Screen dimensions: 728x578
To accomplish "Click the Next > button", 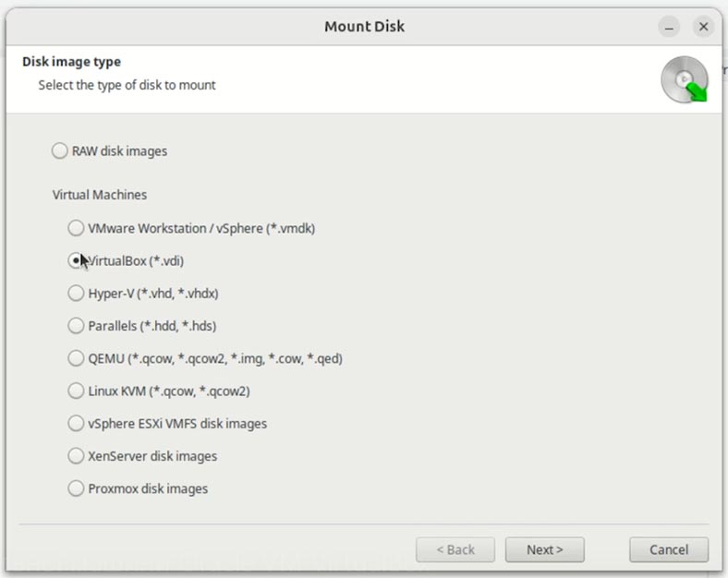I will pyautogui.click(x=544, y=549).
